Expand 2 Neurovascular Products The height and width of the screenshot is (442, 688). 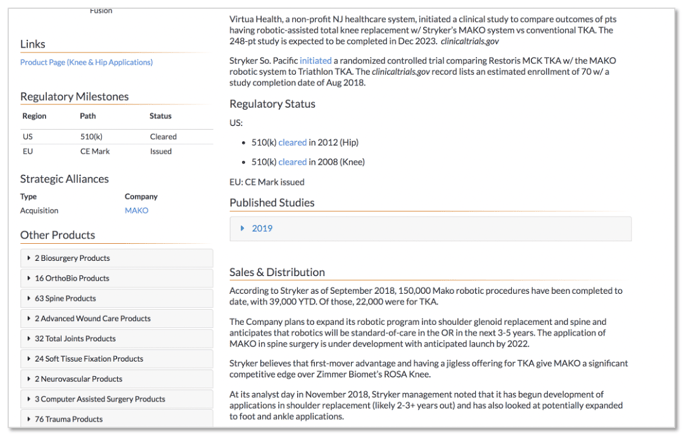(x=117, y=379)
